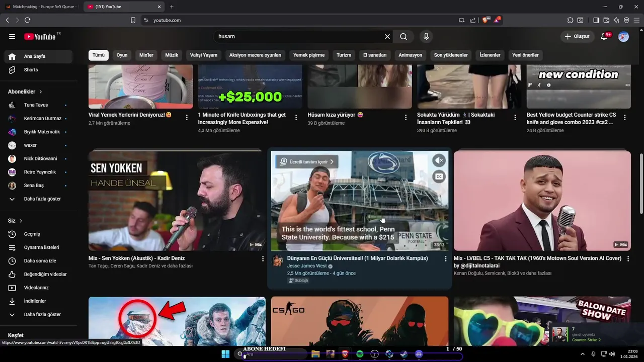Play LVBEL C5 TAK TAK thumbnail
Screen dimensions: 644x362
pos(542,201)
